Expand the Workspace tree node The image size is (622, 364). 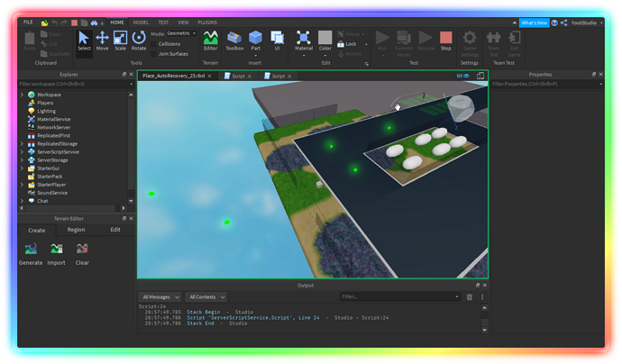click(x=22, y=95)
